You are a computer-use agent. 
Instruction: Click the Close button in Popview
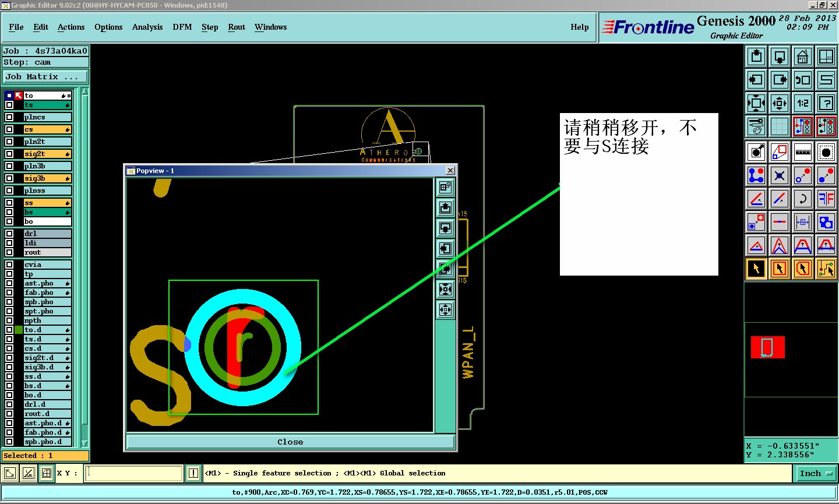pos(290,442)
